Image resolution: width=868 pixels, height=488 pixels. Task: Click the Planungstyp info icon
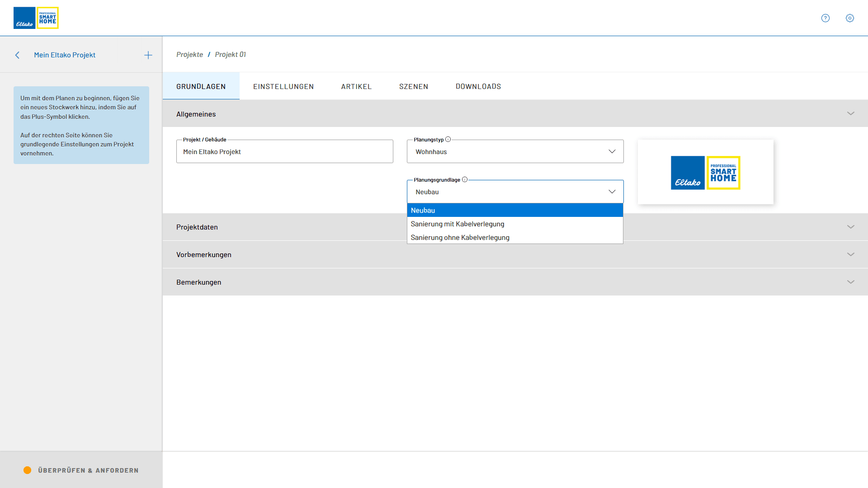[448, 140]
